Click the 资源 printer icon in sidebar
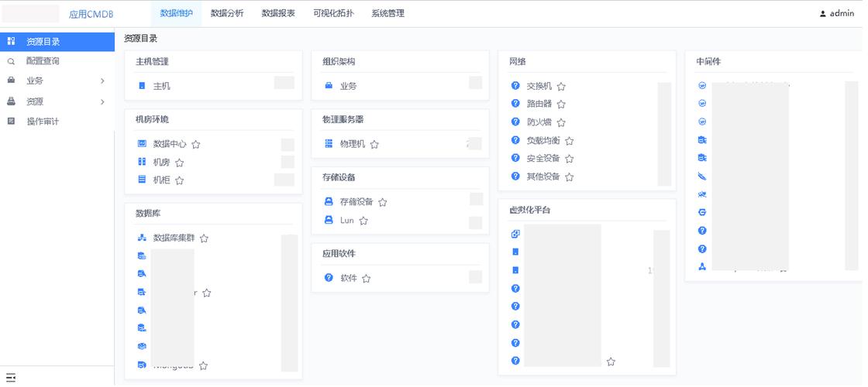Image resolution: width=868 pixels, height=387 pixels. tap(11, 101)
